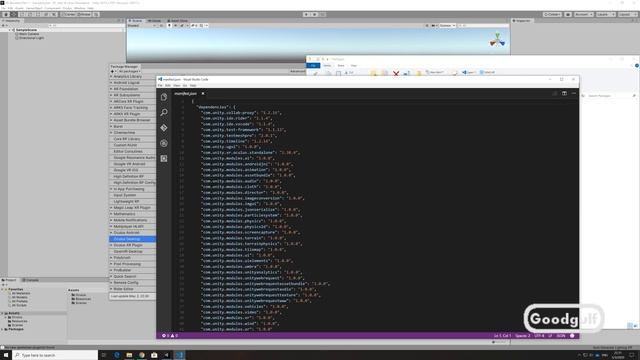This screenshot has height=360, width=640.
Task: Open Account dropdown in Unity toolbar
Action: pos(584,14)
